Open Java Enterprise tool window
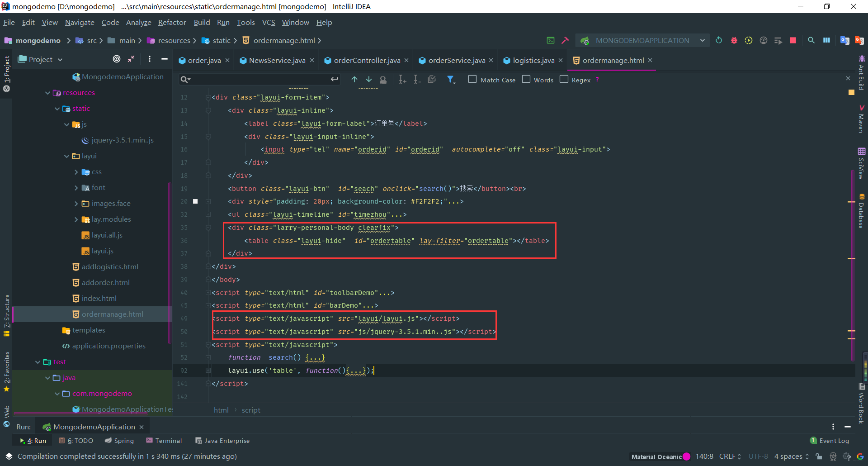This screenshot has width=868, height=466. tap(222, 441)
